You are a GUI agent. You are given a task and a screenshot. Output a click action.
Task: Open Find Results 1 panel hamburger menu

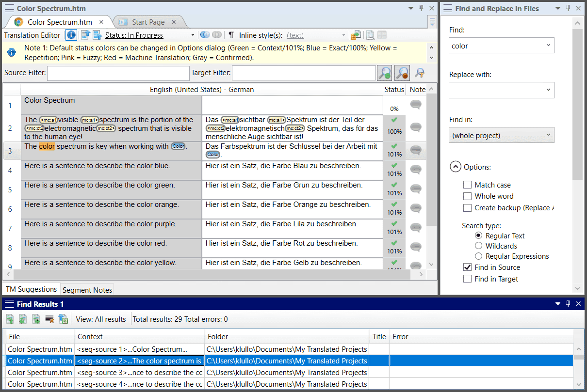9,304
